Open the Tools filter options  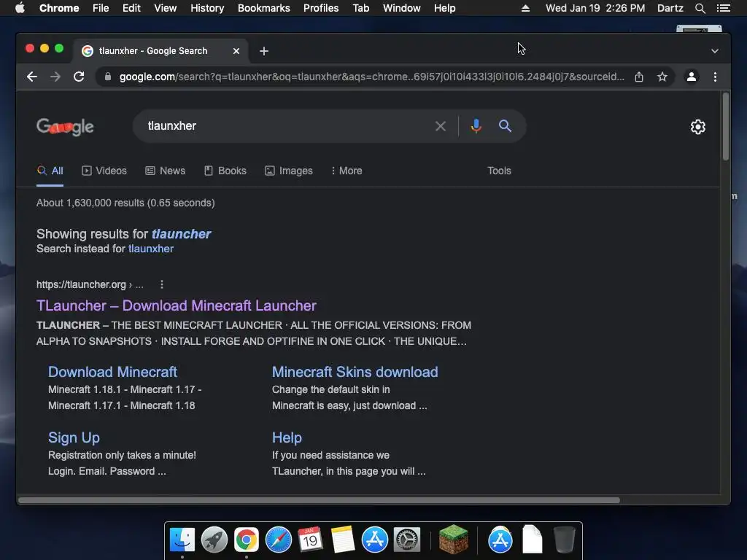point(499,171)
